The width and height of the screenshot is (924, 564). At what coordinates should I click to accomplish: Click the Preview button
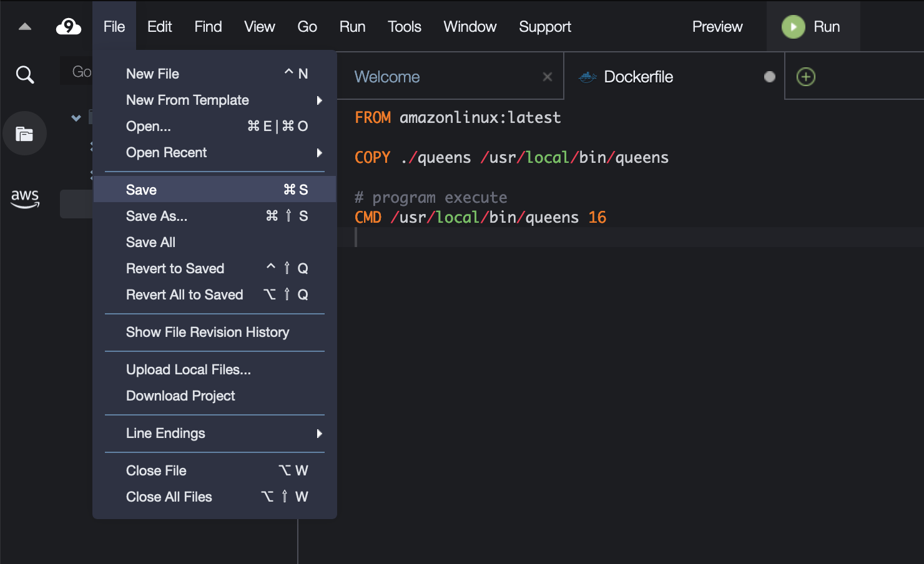click(717, 27)
